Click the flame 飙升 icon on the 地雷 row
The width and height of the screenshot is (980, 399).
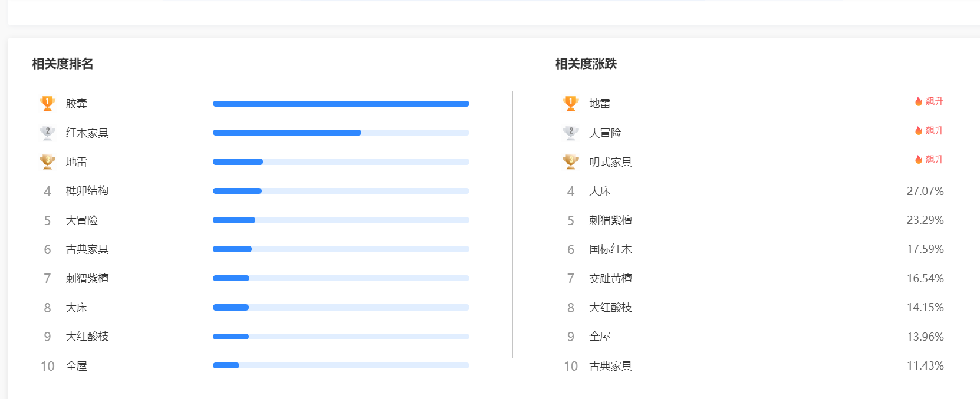(x=919, y=101)
